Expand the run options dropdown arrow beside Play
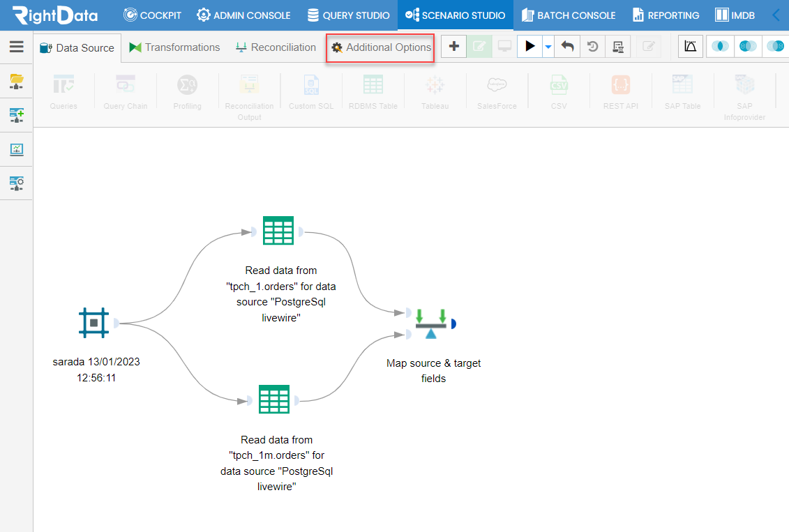This screenshot has width=789, height=532. [x=547, y=46]
